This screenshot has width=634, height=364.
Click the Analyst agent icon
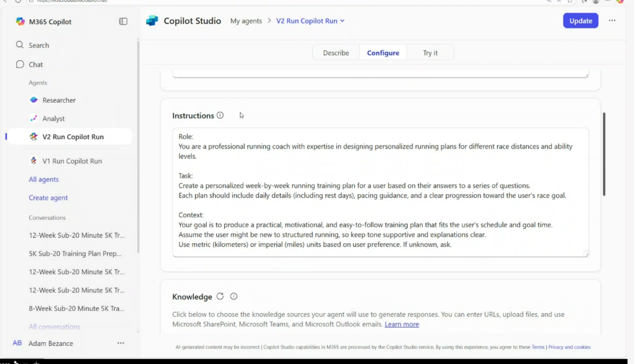34,118
